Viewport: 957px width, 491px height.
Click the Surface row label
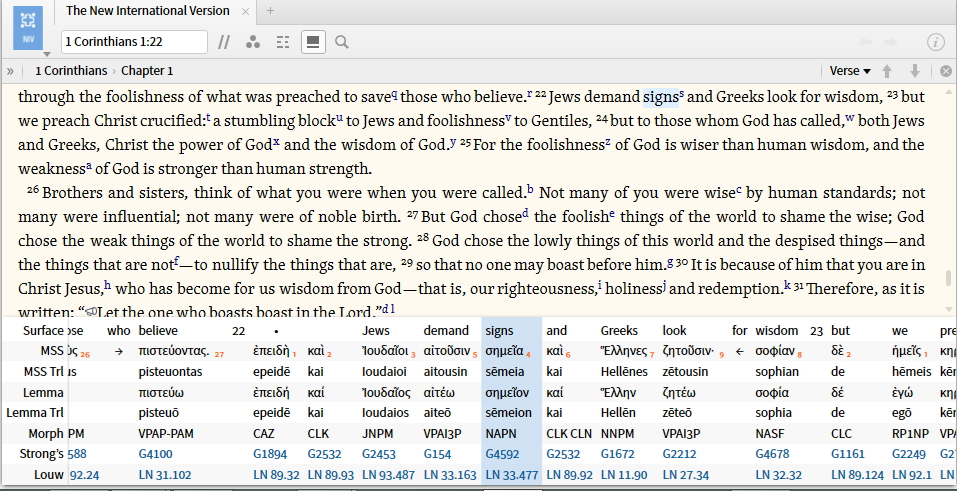point(43,331)
